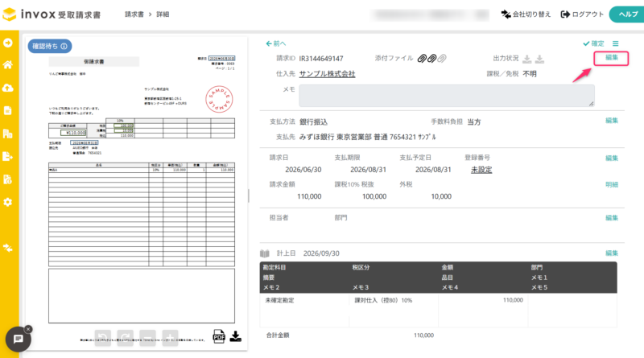Open the first attached file paperclip
Screen dimensions: 644x358
pyautogui.click(x=422, y=58)
